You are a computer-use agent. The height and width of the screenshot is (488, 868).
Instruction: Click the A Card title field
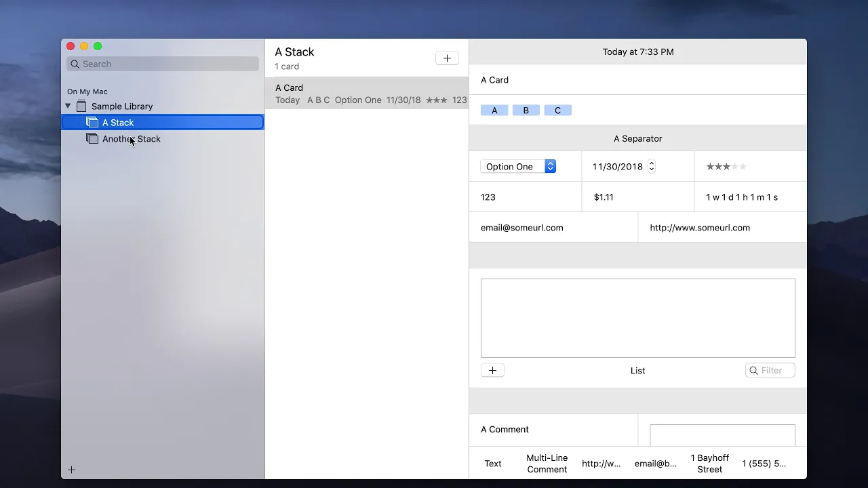[638, 80]
